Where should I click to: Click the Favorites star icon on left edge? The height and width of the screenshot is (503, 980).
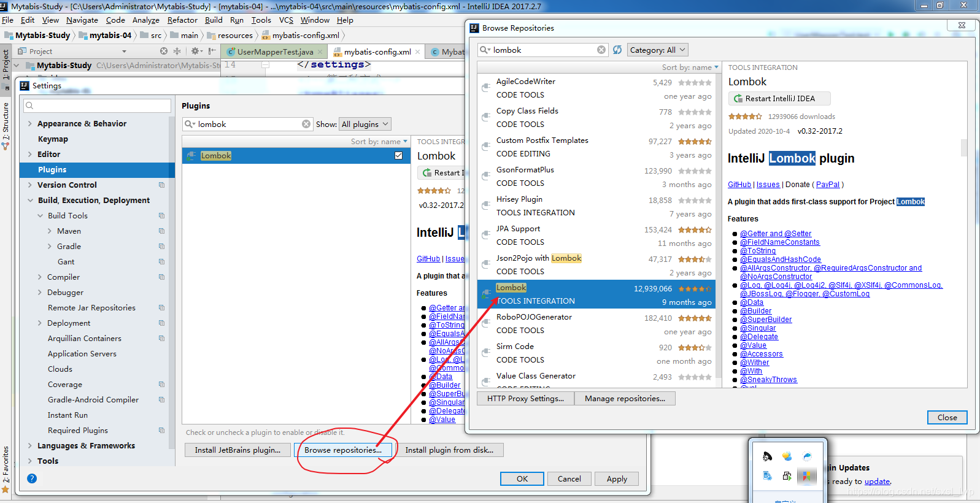point(6,489)
